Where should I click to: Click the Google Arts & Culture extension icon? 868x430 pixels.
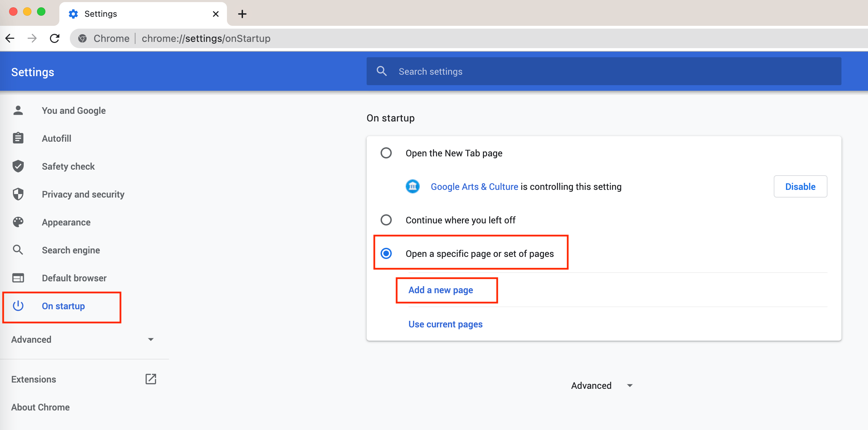point(413,186)
